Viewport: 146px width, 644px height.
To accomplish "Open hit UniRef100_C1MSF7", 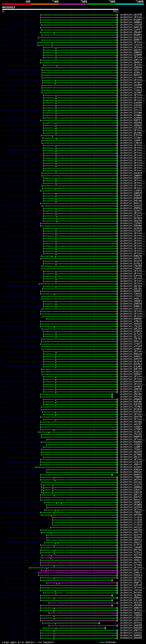I will 131,30.
